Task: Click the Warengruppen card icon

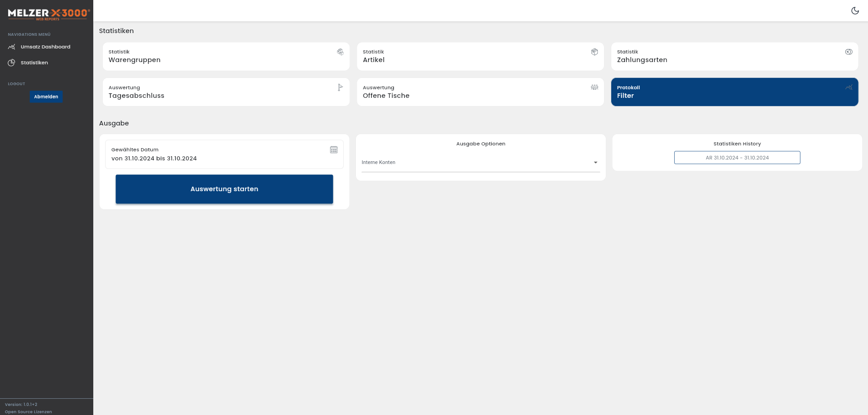Action: coord(340,52)
